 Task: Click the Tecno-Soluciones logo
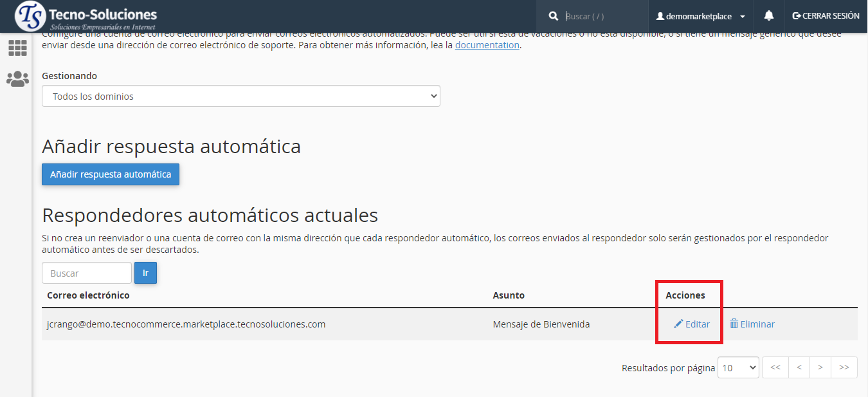(86, 16)
